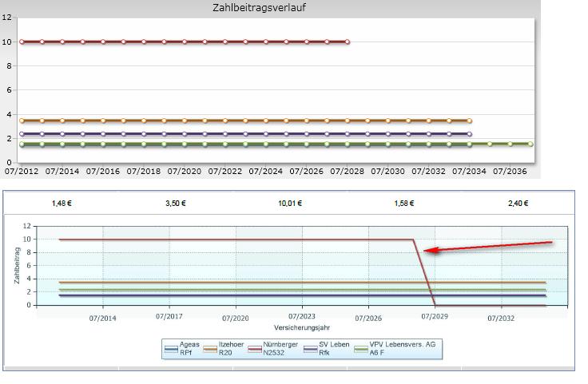This screenshot has height=384, width=588.
Task: Select the 'Itzehoer R20' legend label
Action: [231, 348]
